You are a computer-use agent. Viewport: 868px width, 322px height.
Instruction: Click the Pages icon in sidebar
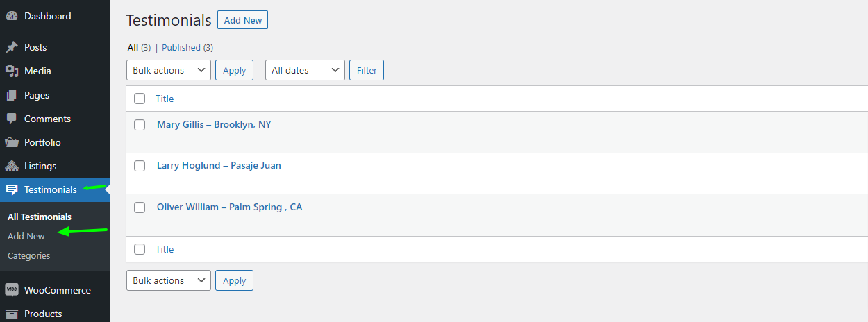(12, 95)
